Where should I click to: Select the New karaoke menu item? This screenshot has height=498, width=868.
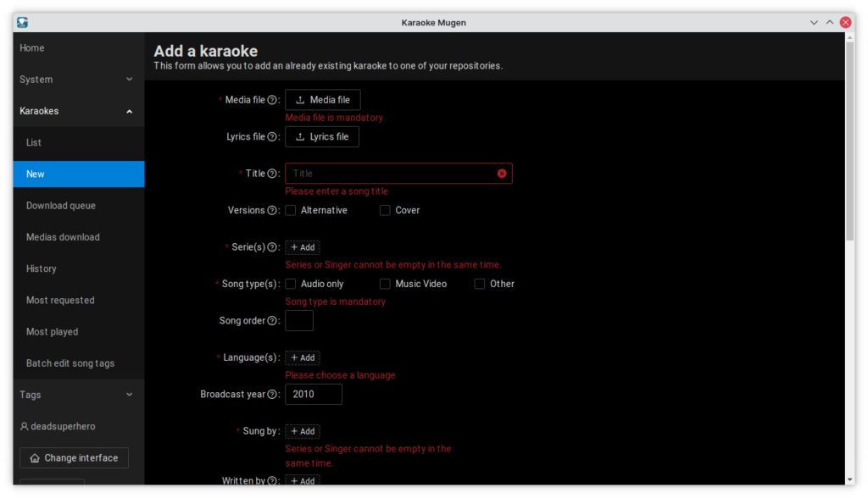tap(79, 174)
